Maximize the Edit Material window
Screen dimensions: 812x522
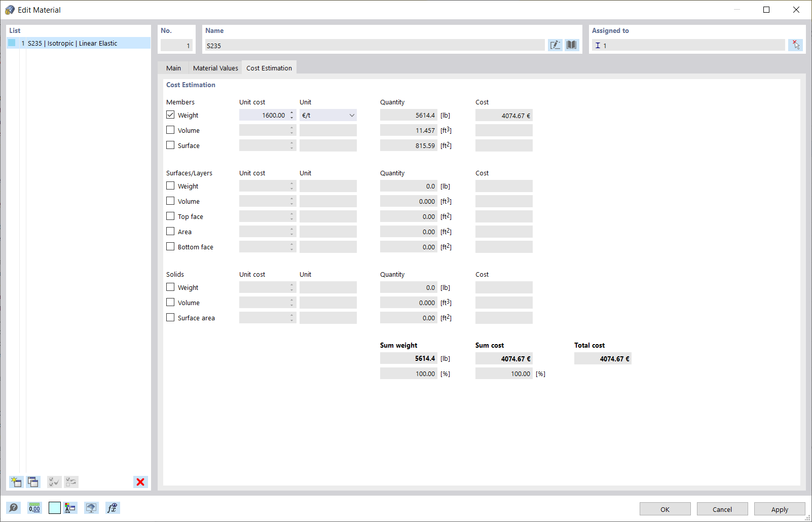pos(766,10)
